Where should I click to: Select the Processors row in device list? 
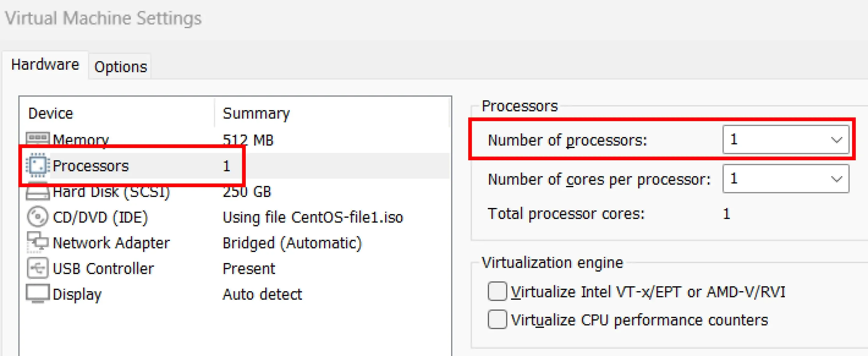coord(92,165)
